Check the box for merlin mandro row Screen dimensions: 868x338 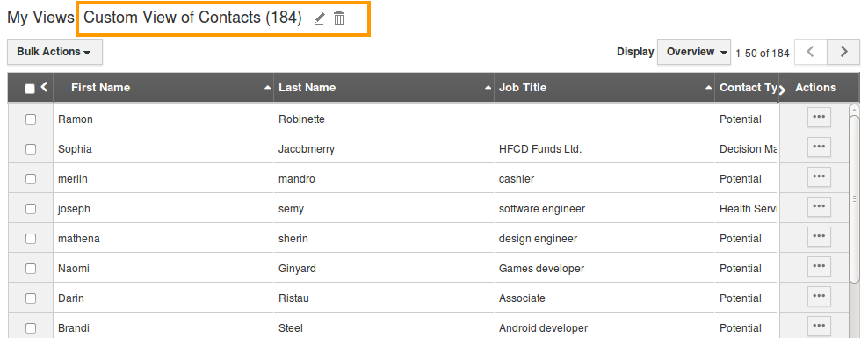(x=31, y=179)
